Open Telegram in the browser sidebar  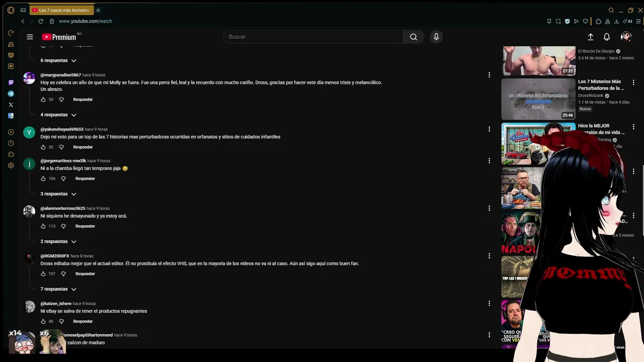click(11, 94)
